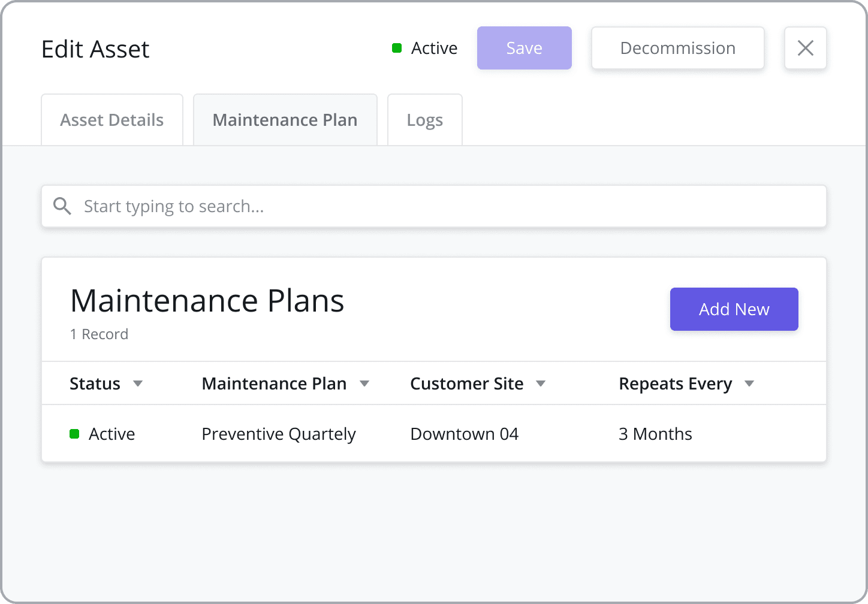Open the Repeats Every column sort arrow
Viewport: 868px width, 604px height.
click(x=749, y=383)
